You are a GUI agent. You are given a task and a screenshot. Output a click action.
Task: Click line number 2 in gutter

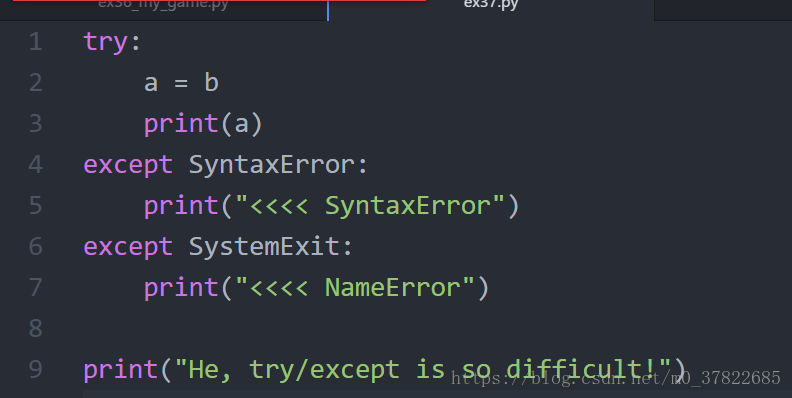[x=35, y=83]
